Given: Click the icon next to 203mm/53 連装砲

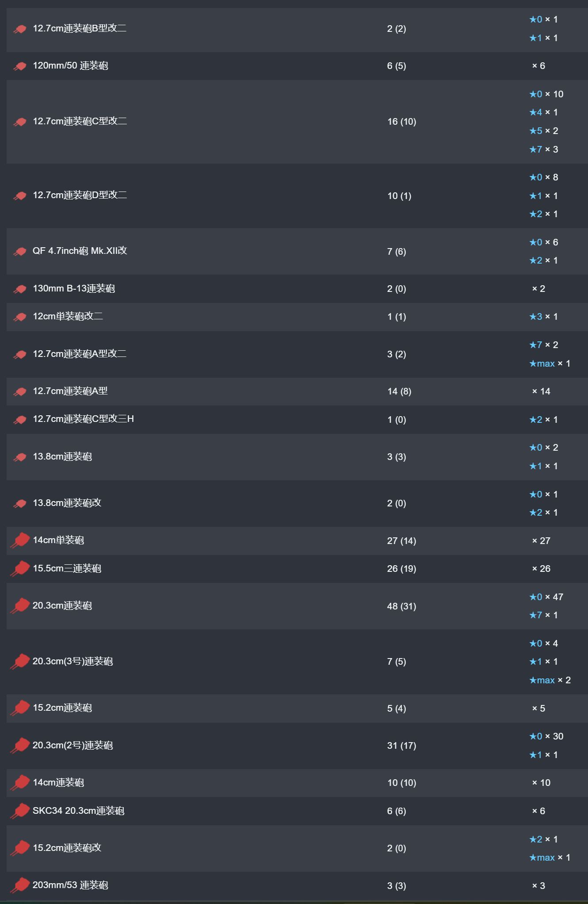Looking at the screenshot, I should [20, 885].
